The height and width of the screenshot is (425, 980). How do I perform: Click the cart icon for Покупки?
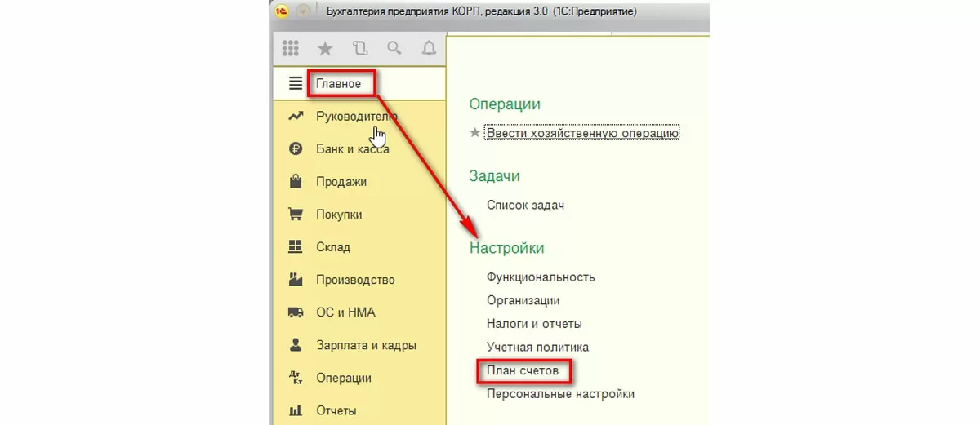click(296, 215)
